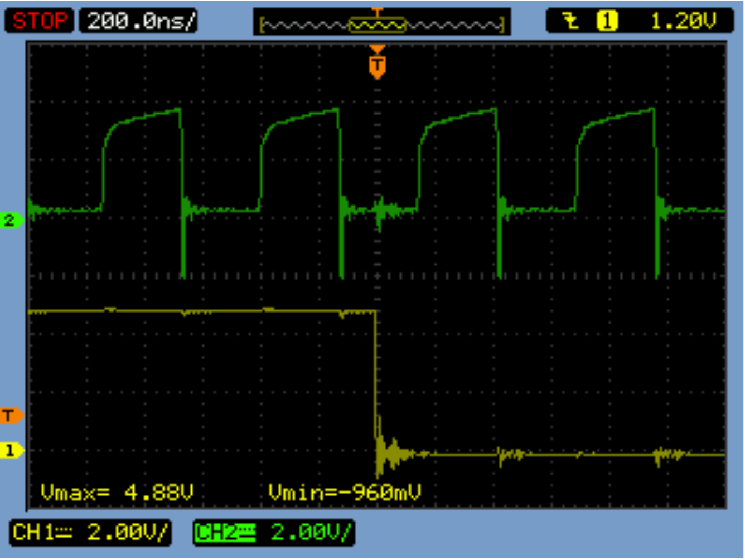This screenshot has width=745, height=560.
Task: Click the red STOP run status indicator
Action: pyautogui.click(x=40, y=21)
